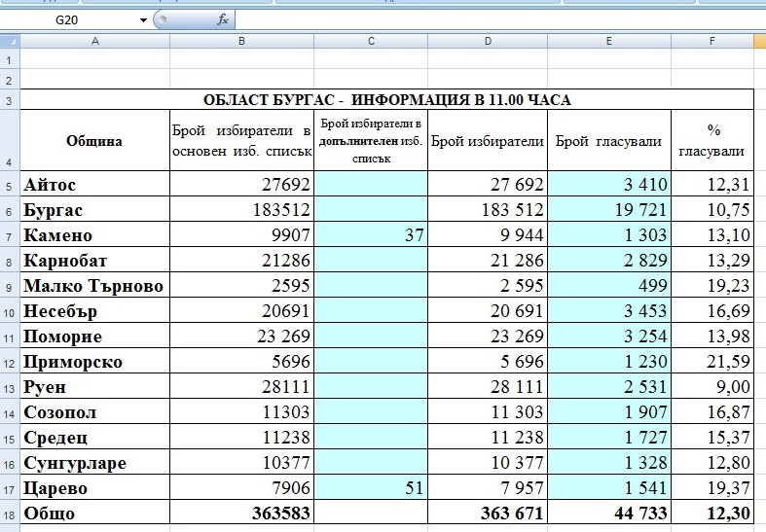Click value 9 944 in voters column
766x532 pixels.
pyautogui.click(x=488, y=234)
